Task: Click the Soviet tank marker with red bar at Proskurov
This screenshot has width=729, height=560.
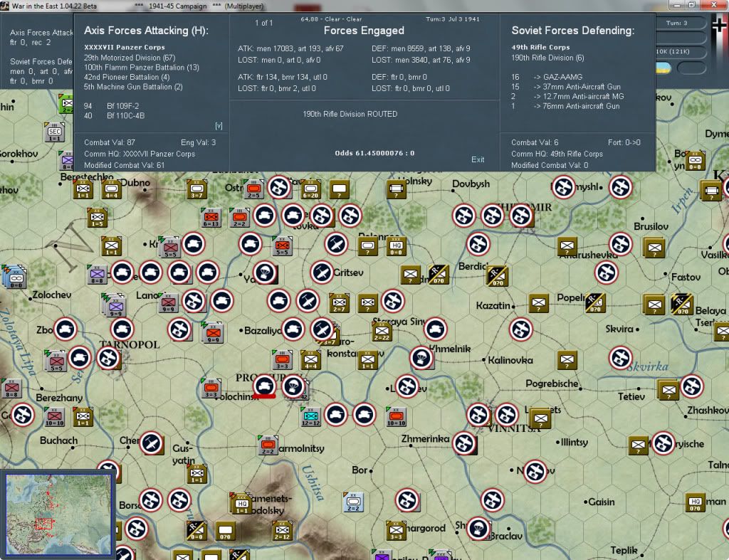Action: [x=265, y=386]
